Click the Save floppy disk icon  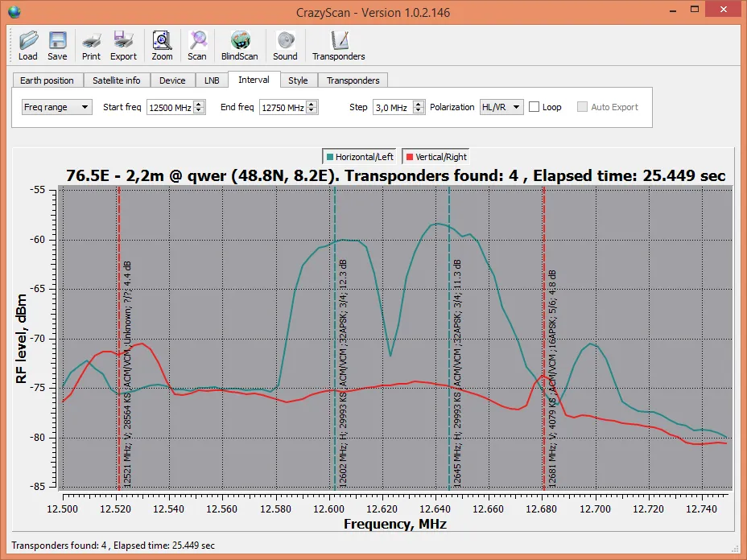coord(57,46)
